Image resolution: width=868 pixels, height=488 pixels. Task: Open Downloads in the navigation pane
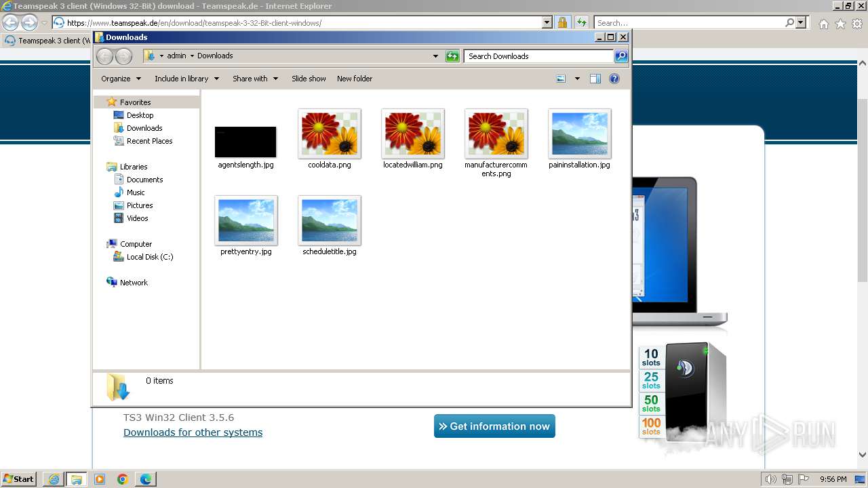pyautogui.click(x=144, y=128)
